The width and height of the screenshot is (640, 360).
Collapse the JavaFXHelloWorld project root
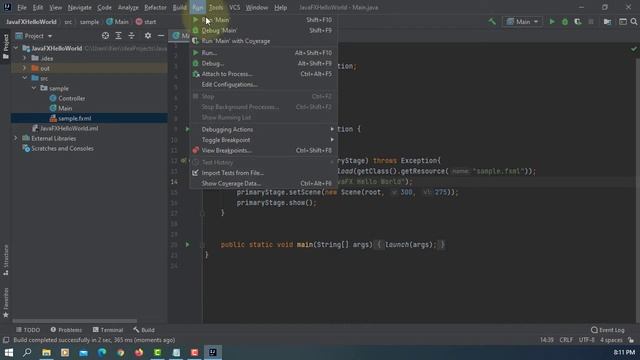[16, 48]
